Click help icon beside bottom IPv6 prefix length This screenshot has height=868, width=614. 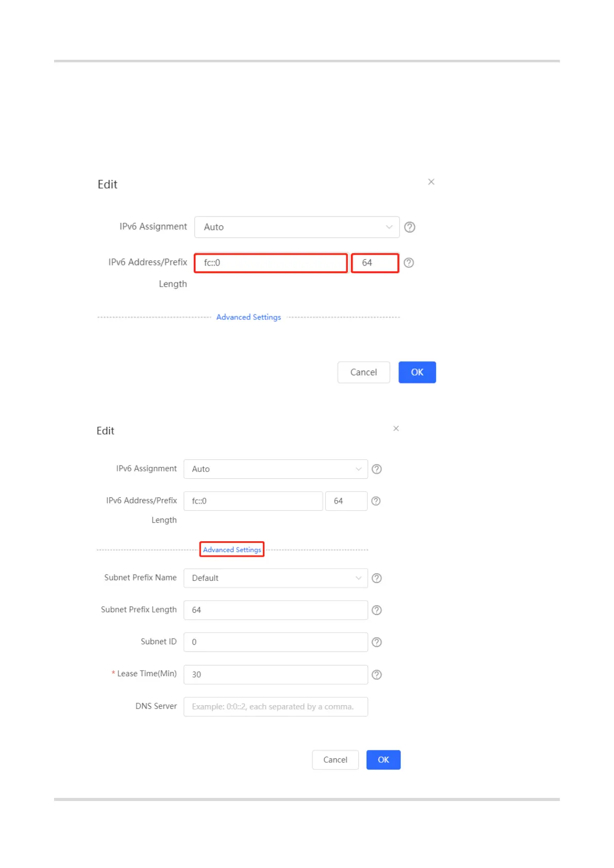click(x=376, y=501)
